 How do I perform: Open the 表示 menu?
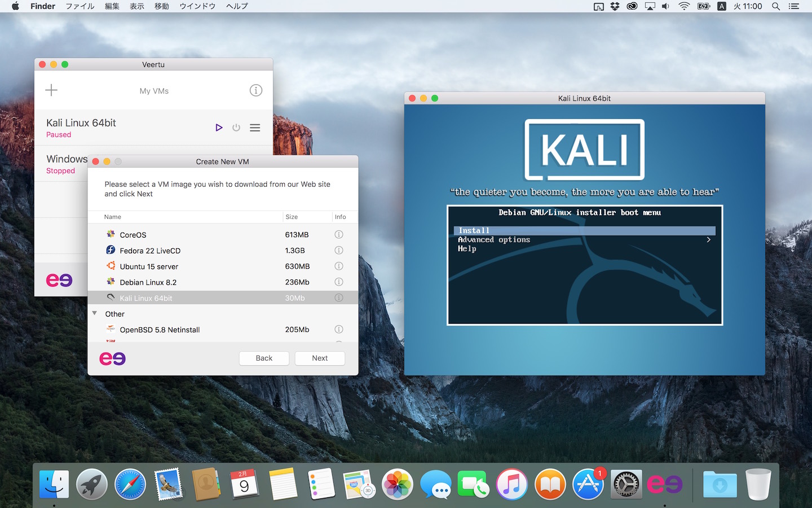tap(137, 6)
